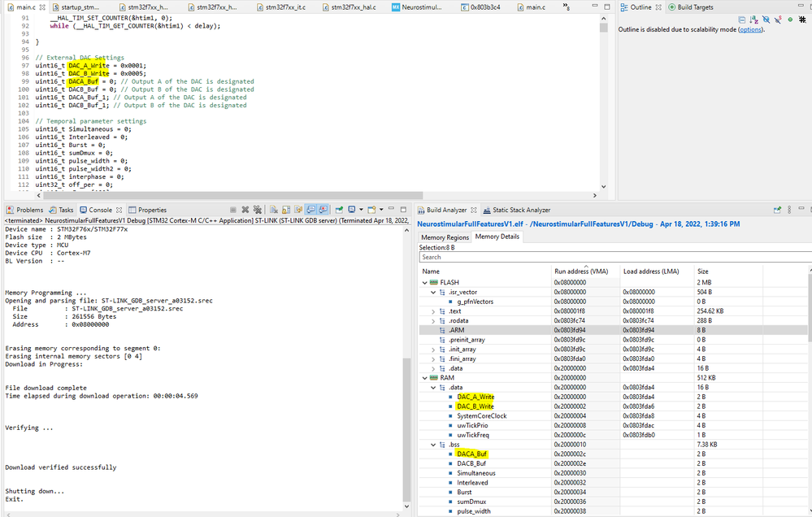Open the Open Console dropdown arrow
The width and height of the screenshot is (812, 517).
(x=381, y=210)
